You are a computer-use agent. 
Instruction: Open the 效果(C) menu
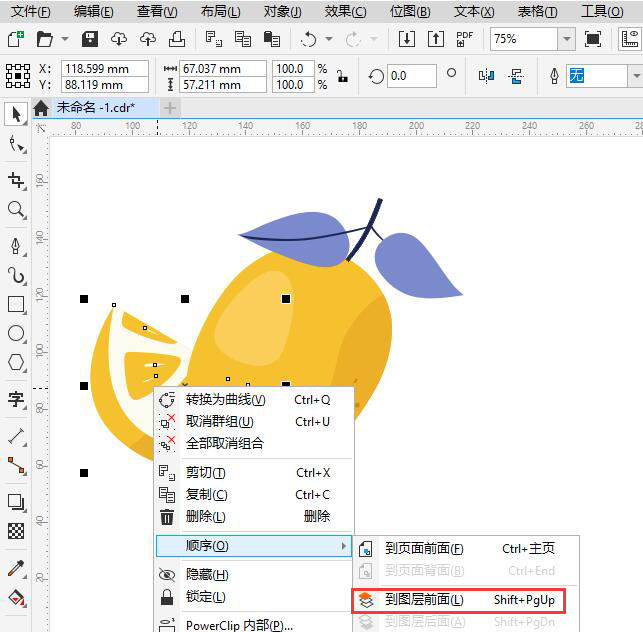click(x=345, y=11)
